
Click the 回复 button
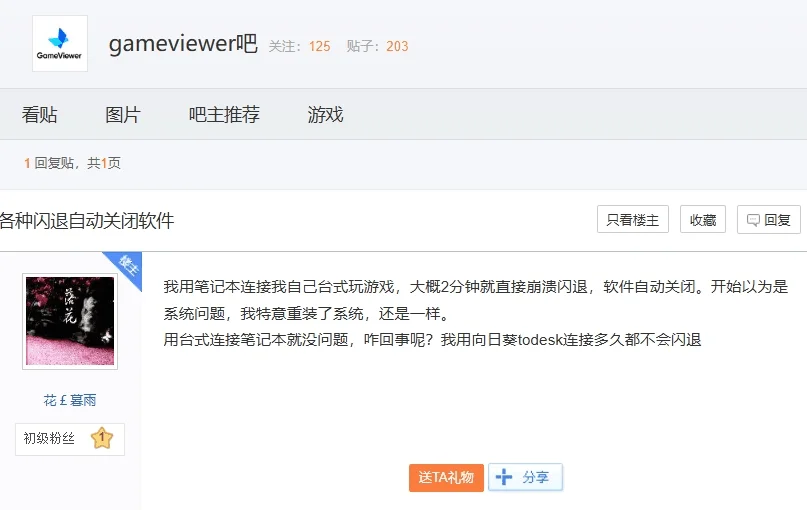point(769,220)
